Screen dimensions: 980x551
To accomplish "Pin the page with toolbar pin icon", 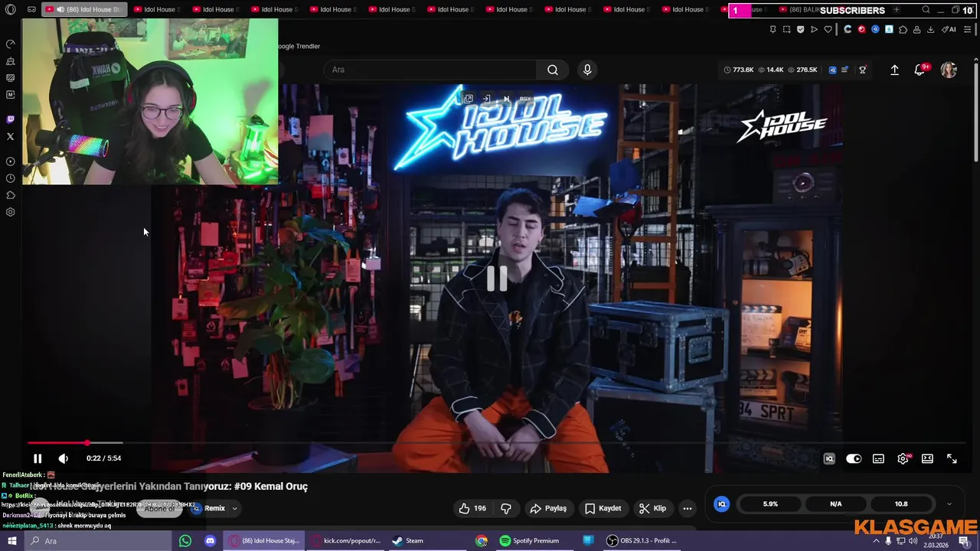I will 773,30.
